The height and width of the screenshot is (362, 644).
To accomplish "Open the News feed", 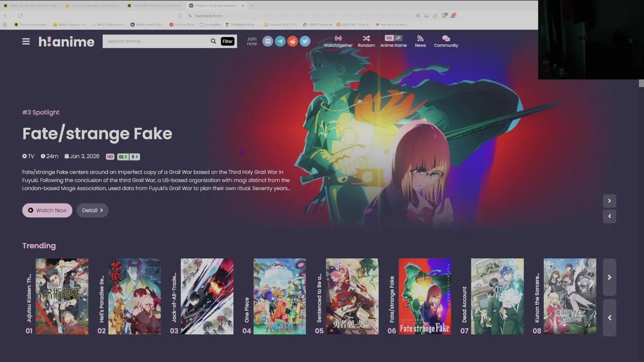I will [420, 41].
